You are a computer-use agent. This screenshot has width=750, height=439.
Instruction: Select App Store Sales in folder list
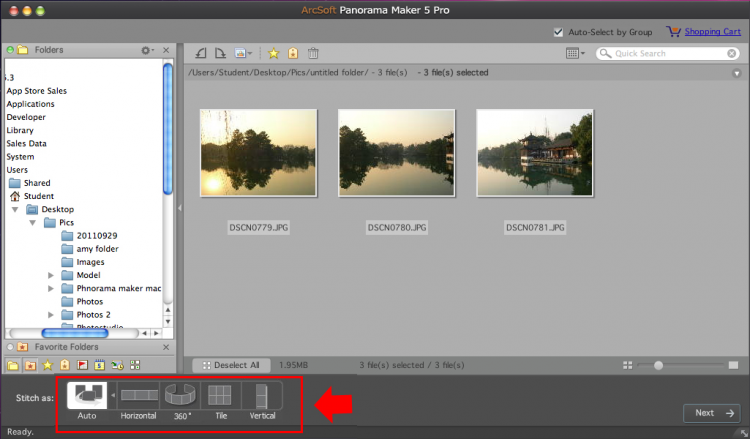(37, 91)
